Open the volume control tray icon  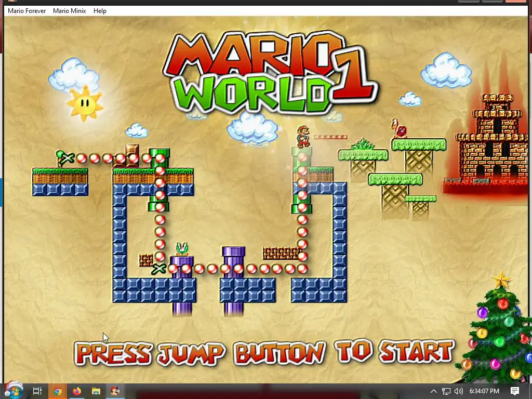click(458, 391)
